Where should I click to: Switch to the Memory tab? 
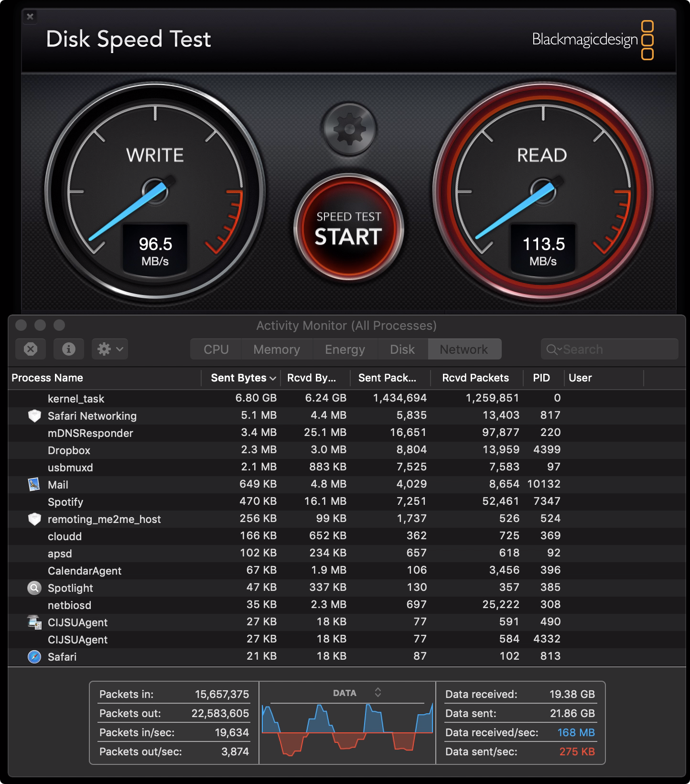click(277, 349)
